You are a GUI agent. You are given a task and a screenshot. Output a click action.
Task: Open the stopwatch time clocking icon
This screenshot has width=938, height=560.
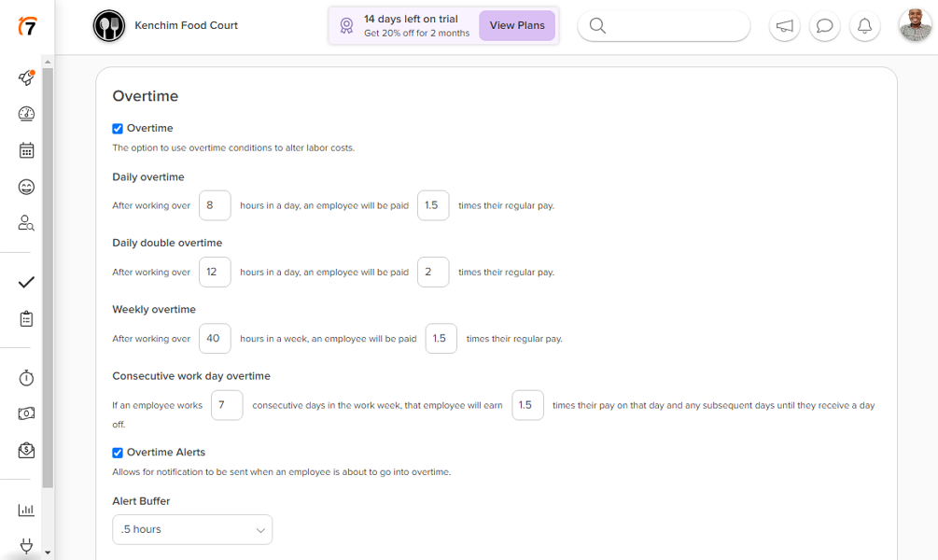click(26, 377)
